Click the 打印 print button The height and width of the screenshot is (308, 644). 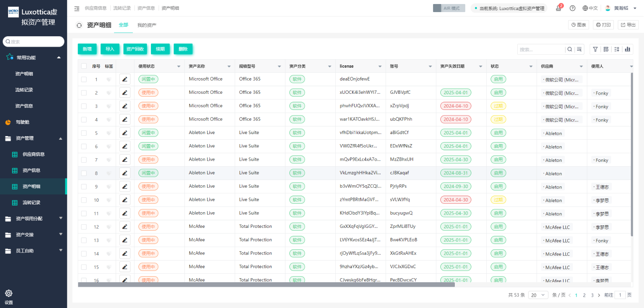pos(603,25)
